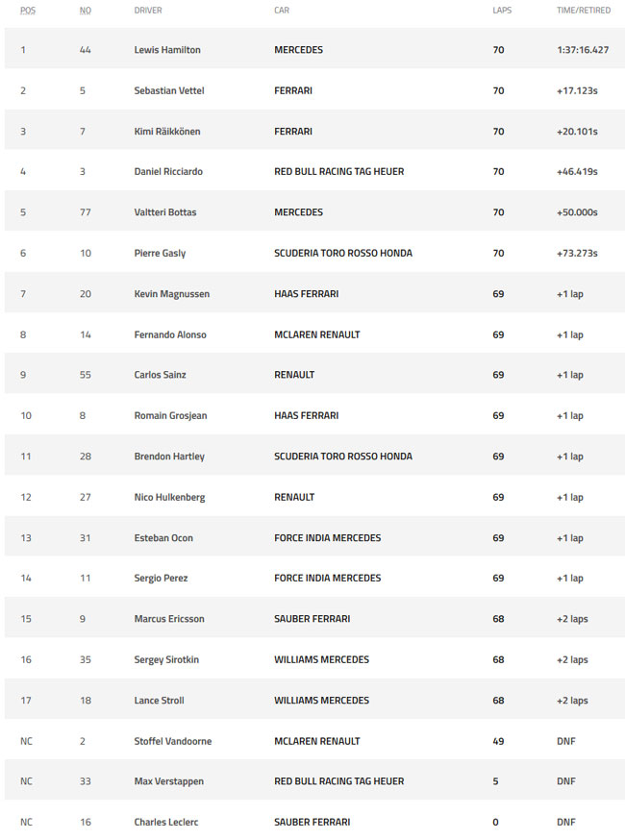Select Daniel Ricciardo's driver name
Image resolution: width=625 pixels, height=840 pixels.
(x=168, y=171)
